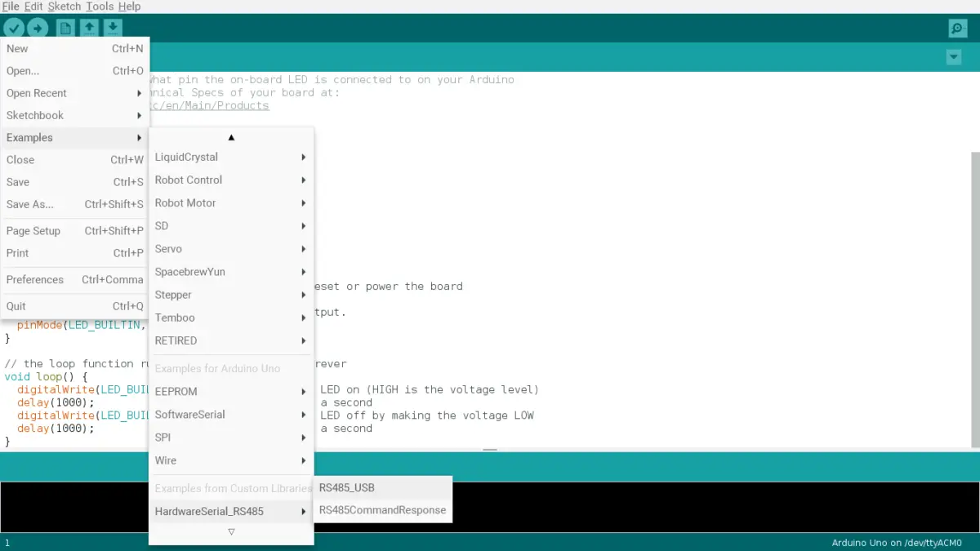This screenshot has height=551, width=980.
Task: Click the Save sketch icon in the toolbar
Action: point(113,27)
